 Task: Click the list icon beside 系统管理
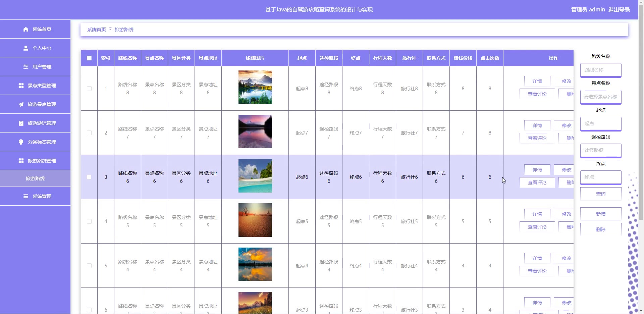pos(26,196)
